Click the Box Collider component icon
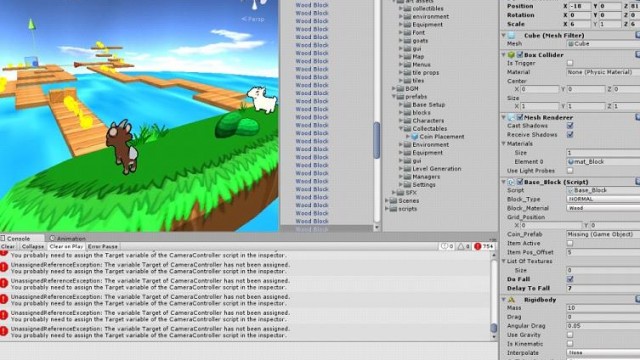 click(511, 55)
